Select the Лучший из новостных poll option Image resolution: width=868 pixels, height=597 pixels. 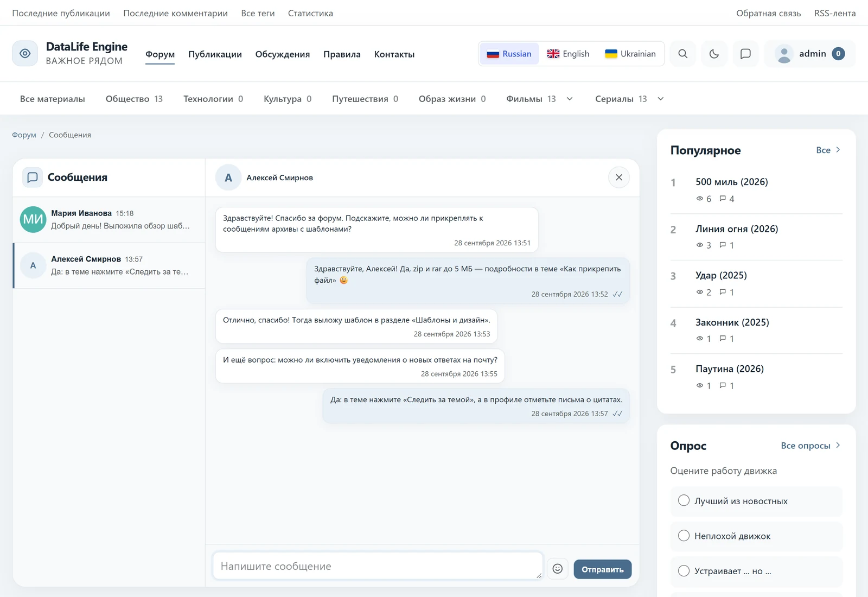click(x=756, y=501)
